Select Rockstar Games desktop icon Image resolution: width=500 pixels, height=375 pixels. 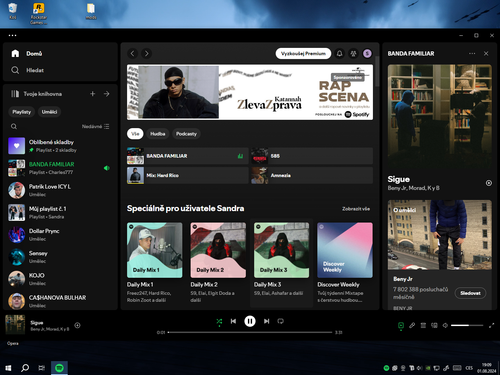(39, 14)
